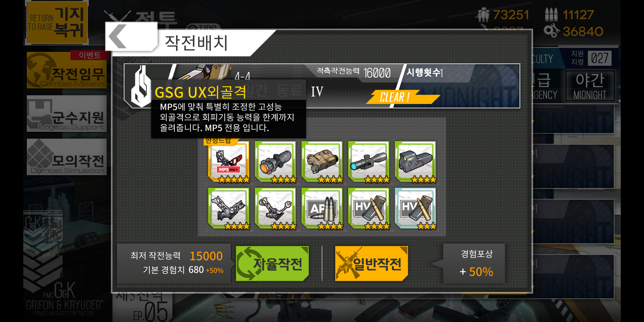Tap the orange-lens red dot sight icon
644x322 pixels.
coord(275,162)
